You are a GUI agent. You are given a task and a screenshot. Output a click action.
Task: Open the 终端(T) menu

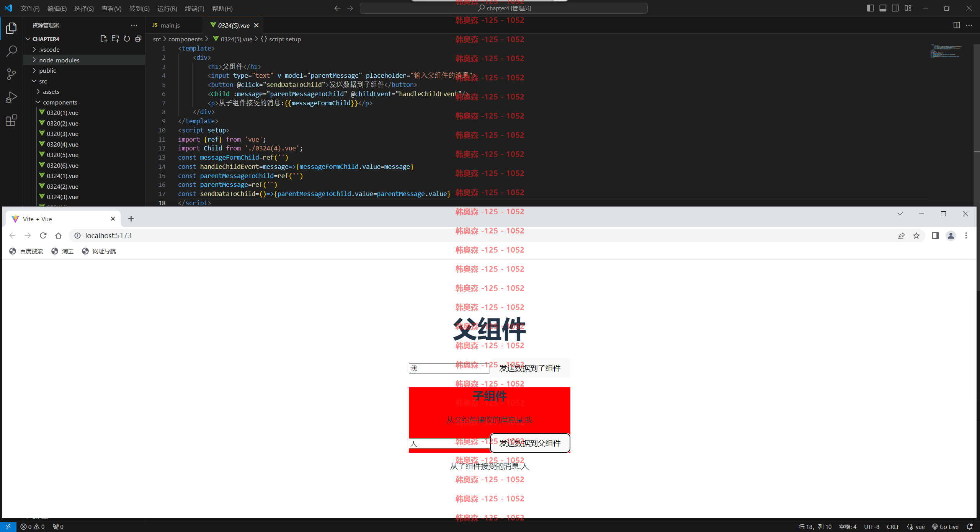click(x=194, y=8)
